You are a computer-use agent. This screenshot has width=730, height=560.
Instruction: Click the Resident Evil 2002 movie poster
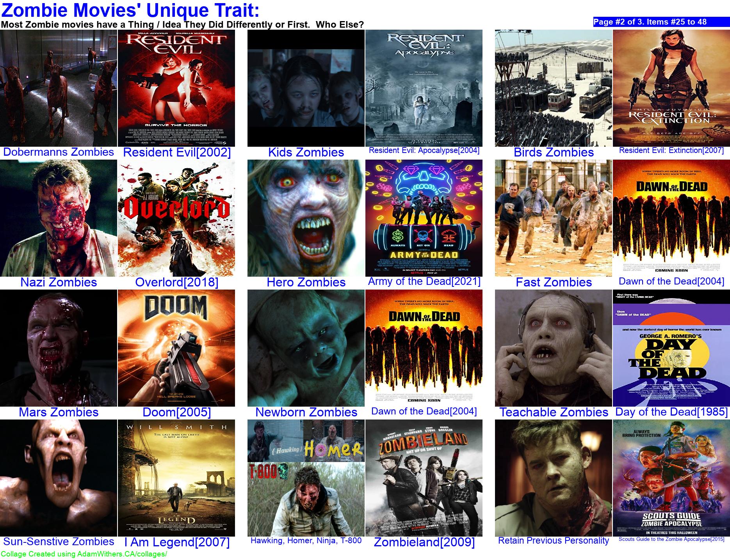coord(176,88)
